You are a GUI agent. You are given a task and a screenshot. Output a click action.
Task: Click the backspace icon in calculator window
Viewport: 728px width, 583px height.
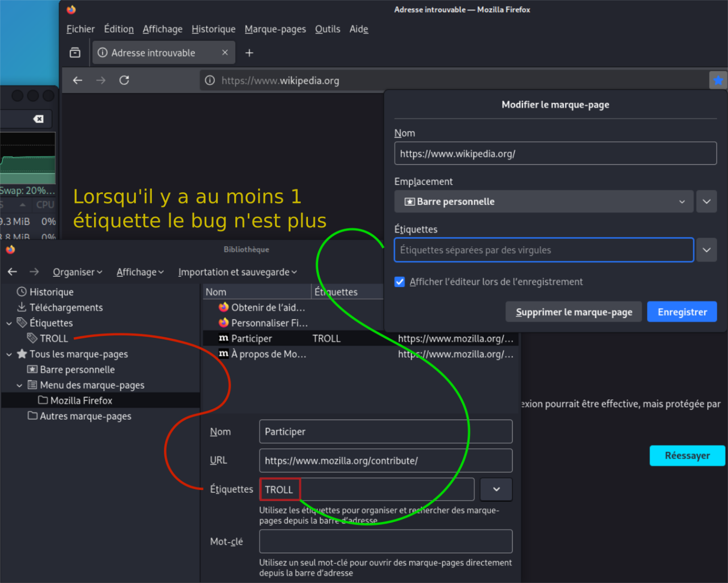pos(39,119)
